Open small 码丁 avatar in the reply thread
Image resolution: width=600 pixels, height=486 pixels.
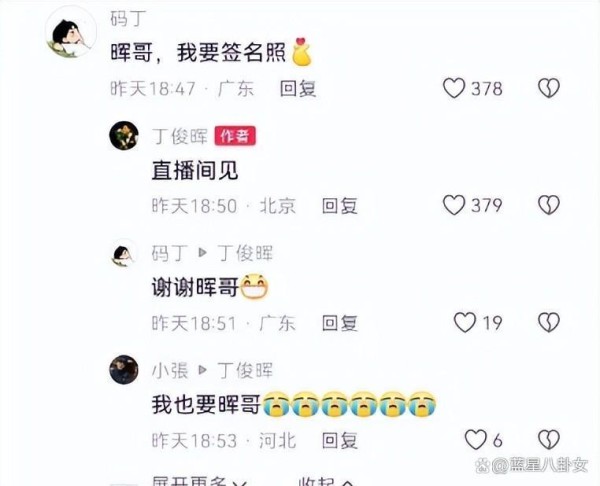(124, 253)
